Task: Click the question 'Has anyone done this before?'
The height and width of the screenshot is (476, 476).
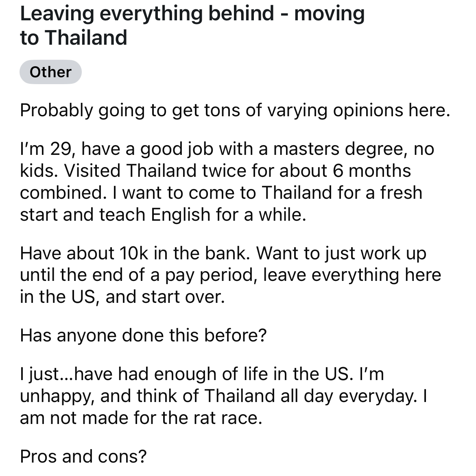Action: pos(143,335)
